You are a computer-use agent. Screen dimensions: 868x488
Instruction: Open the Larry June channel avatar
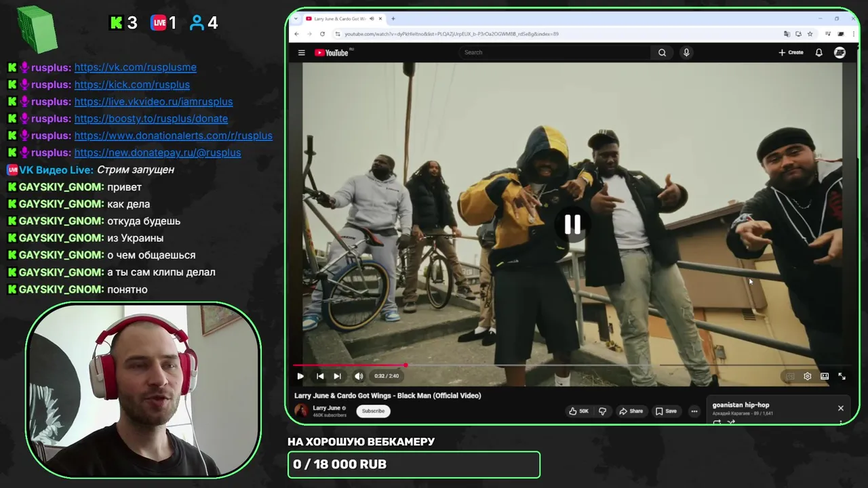pyautogui.click(x=301, y=411)
